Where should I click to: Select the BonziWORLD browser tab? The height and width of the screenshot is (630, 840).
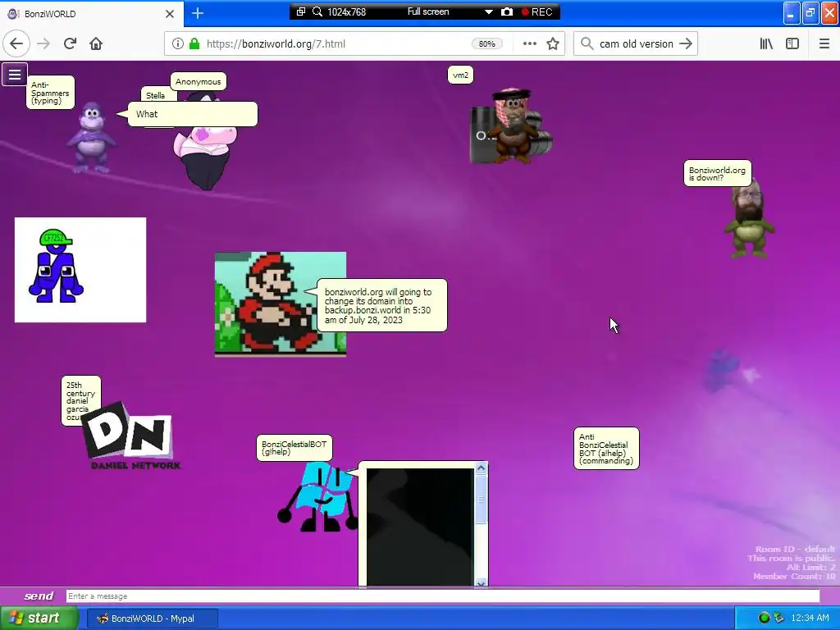91,14
